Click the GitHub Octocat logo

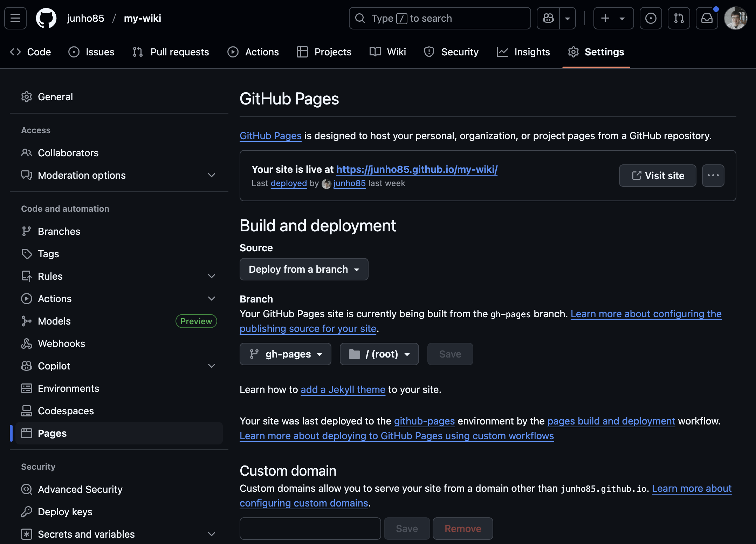[46, 18]
